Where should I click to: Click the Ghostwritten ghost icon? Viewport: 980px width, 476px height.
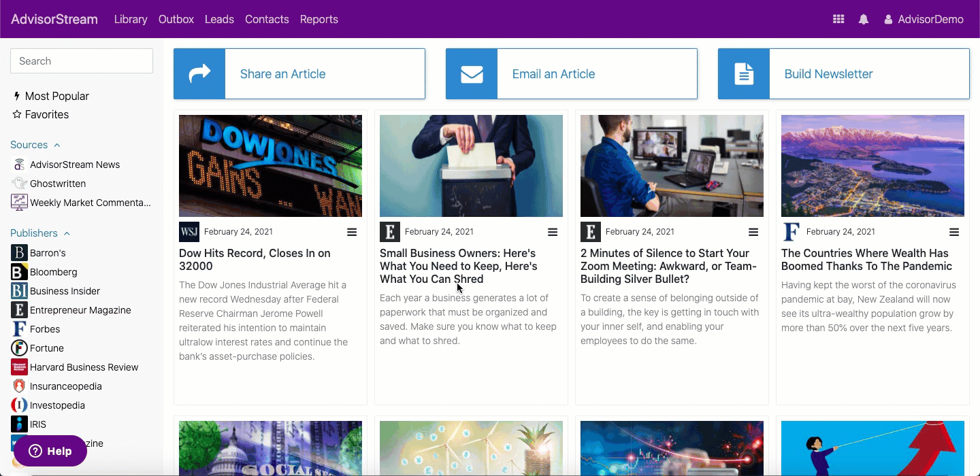(19, 184)
